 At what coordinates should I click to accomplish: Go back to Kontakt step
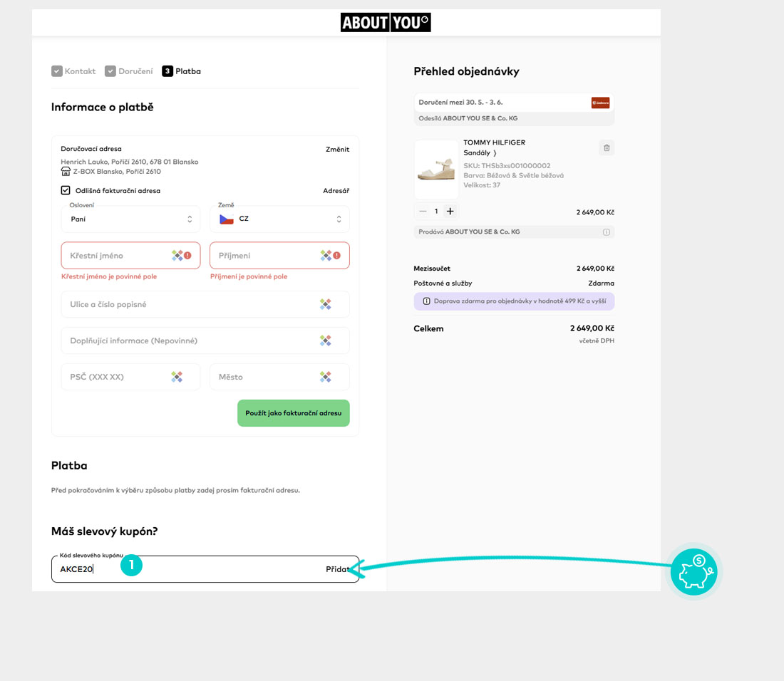point(73,71)
